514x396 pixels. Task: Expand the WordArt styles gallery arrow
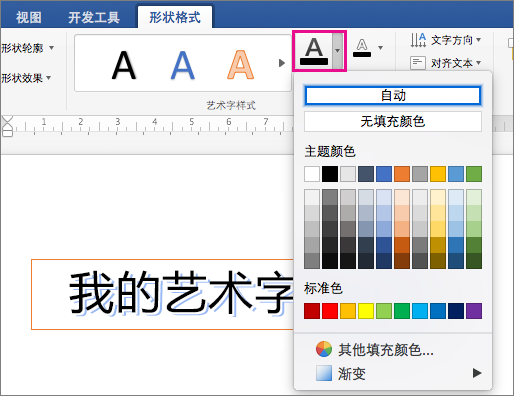click(282, 63)
